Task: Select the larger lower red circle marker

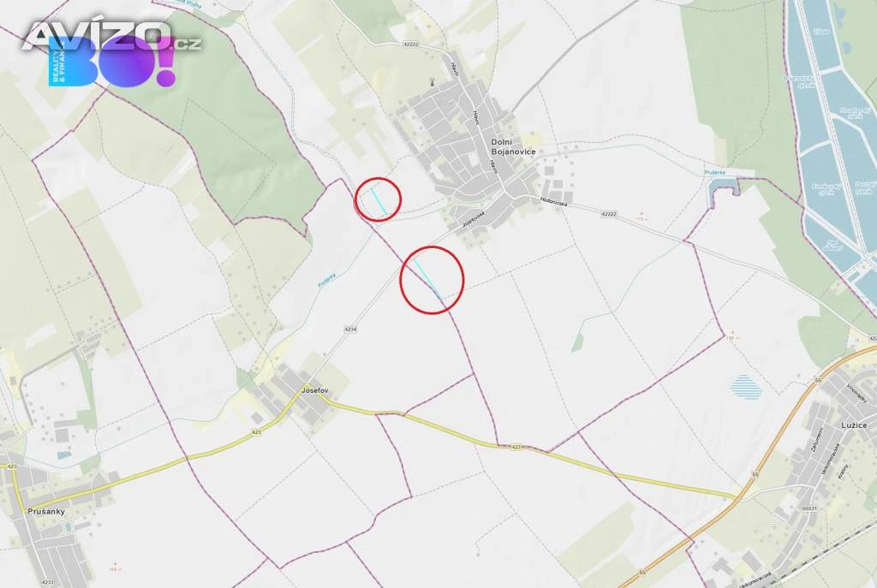Action: pos(432,280)
